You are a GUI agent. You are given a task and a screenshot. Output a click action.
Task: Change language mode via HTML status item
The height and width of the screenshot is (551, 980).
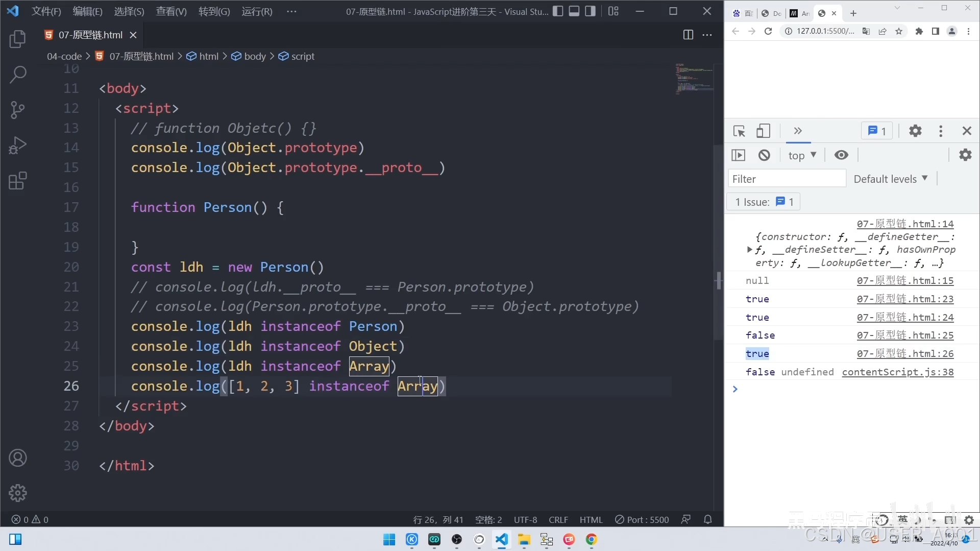coord(591,519)
